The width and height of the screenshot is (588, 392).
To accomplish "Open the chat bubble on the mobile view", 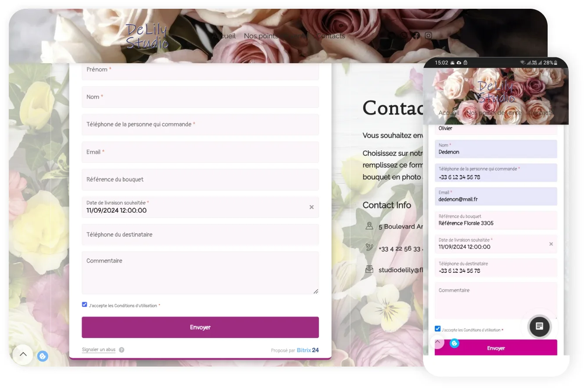I will pos(539,327).
